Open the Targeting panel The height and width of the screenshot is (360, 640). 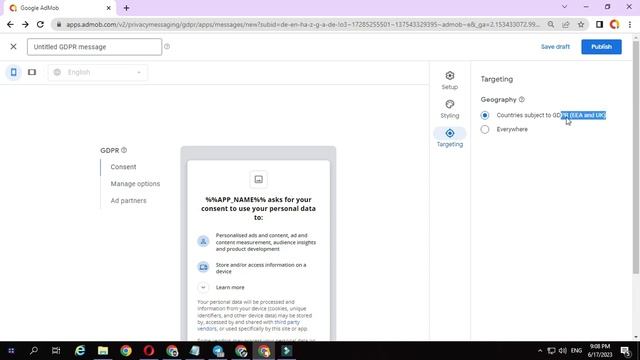(449, 138)
